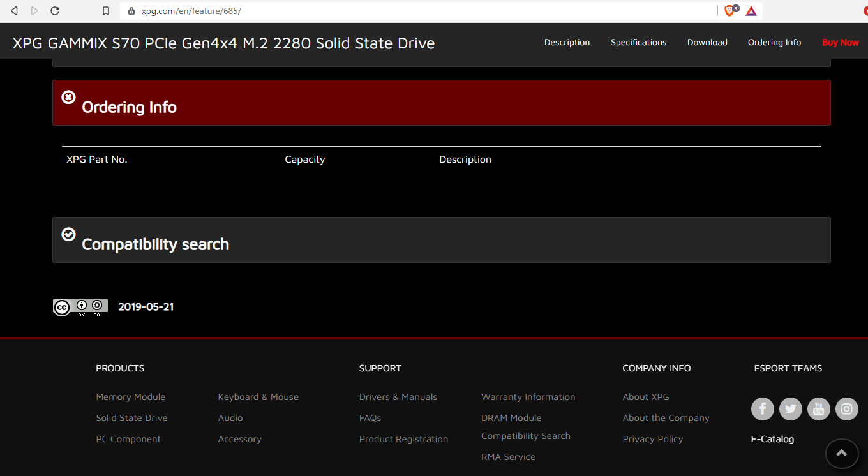Click the XPG GAMMIX S70 product title
Screen dimensions: 868x476
point(223,43)
